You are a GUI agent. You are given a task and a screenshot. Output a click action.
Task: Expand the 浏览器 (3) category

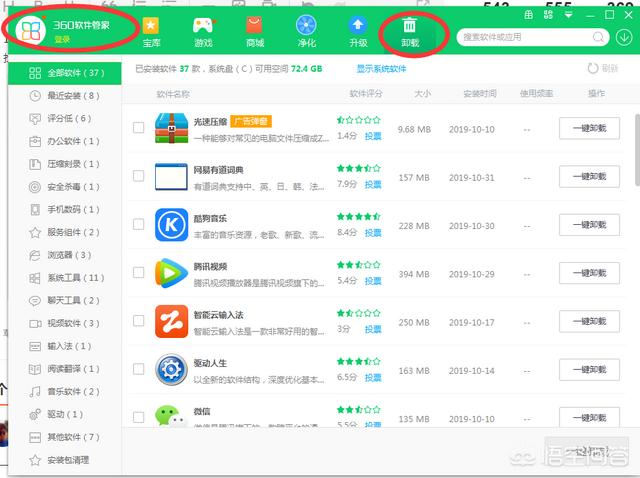(x=67, y=255)
